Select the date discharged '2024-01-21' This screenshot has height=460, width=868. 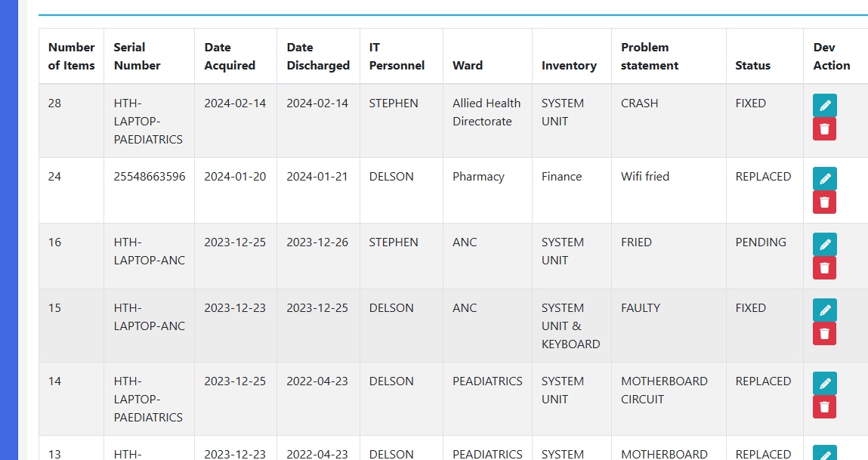317,177
